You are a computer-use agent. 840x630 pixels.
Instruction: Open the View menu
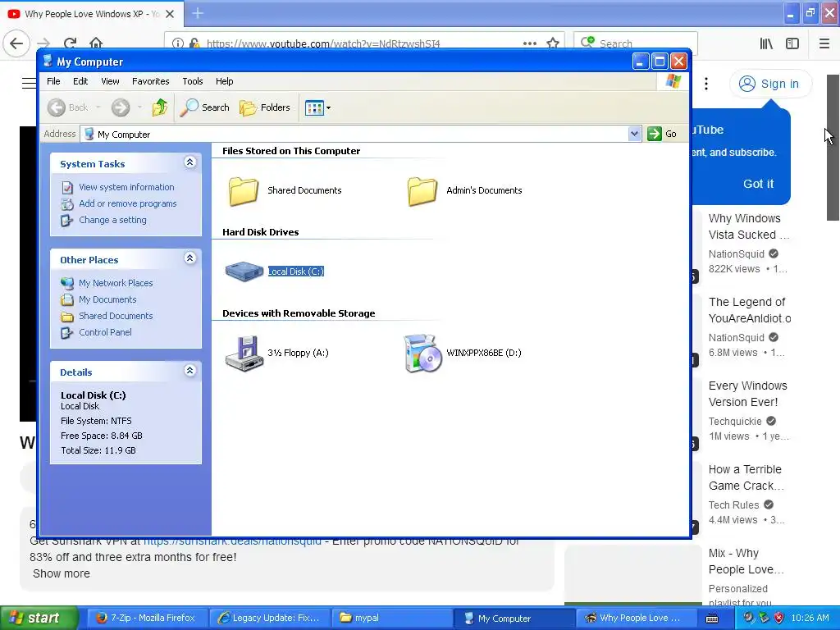tap(110, 81)
